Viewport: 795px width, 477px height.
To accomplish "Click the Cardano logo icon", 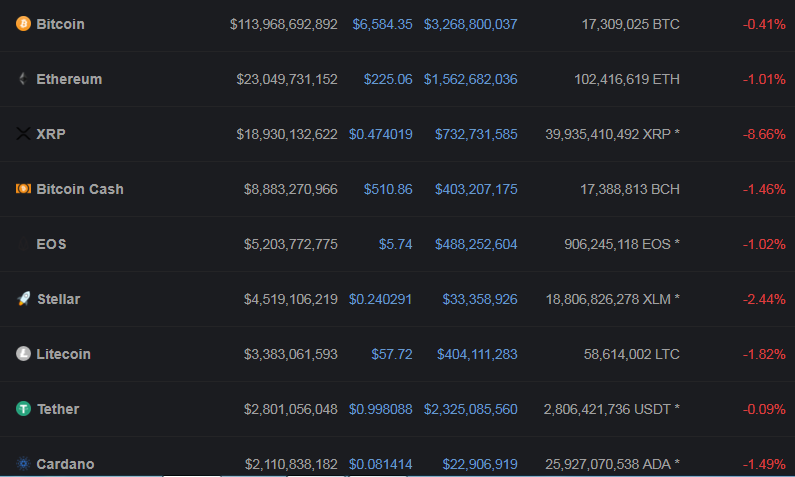I will click(23, 463).
